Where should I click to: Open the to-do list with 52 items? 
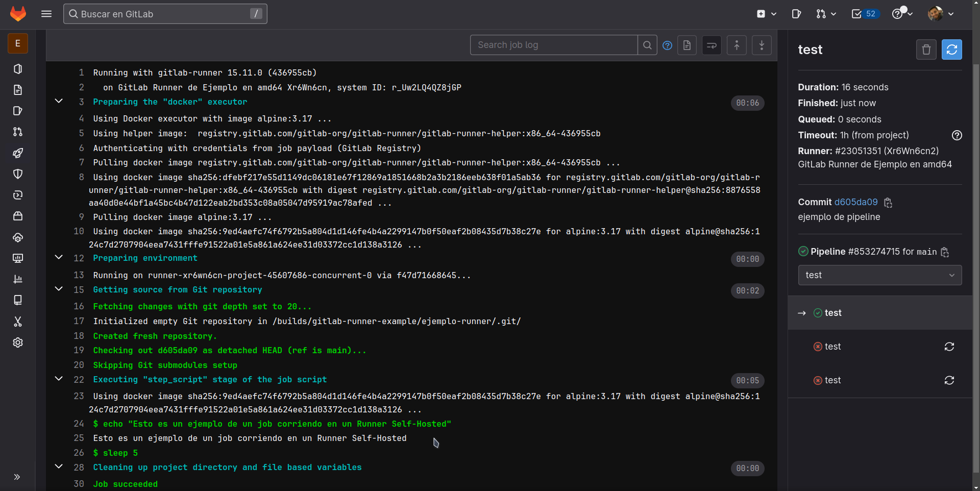865,14
